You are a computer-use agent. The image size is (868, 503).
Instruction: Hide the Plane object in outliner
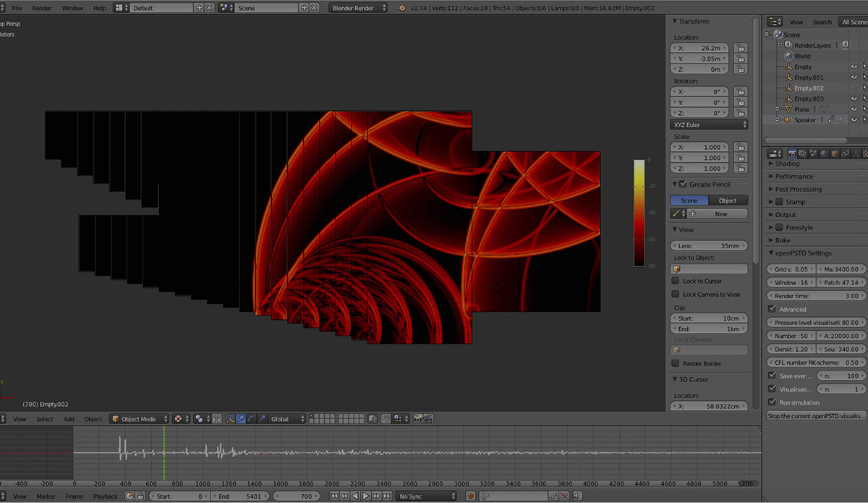click(x=854, y=109)
